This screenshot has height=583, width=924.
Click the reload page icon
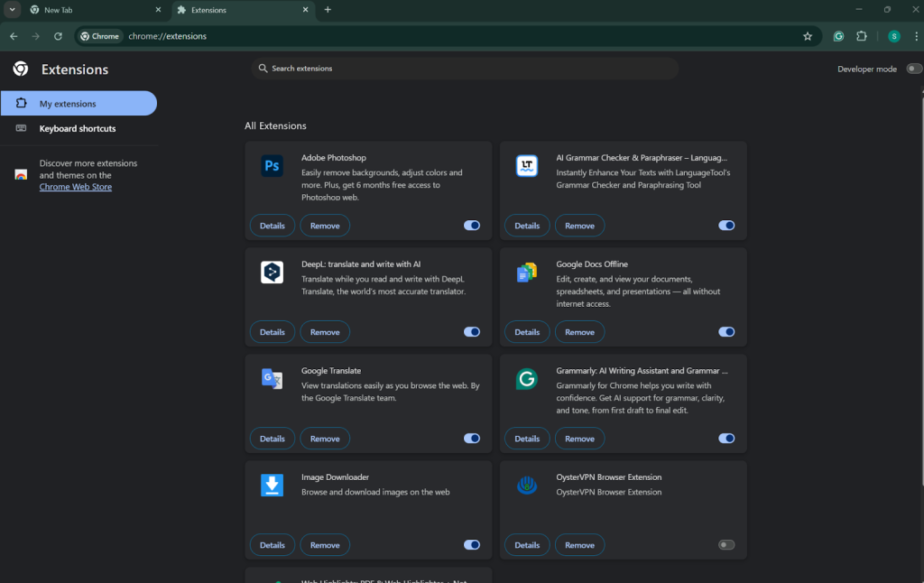(58, 36)
